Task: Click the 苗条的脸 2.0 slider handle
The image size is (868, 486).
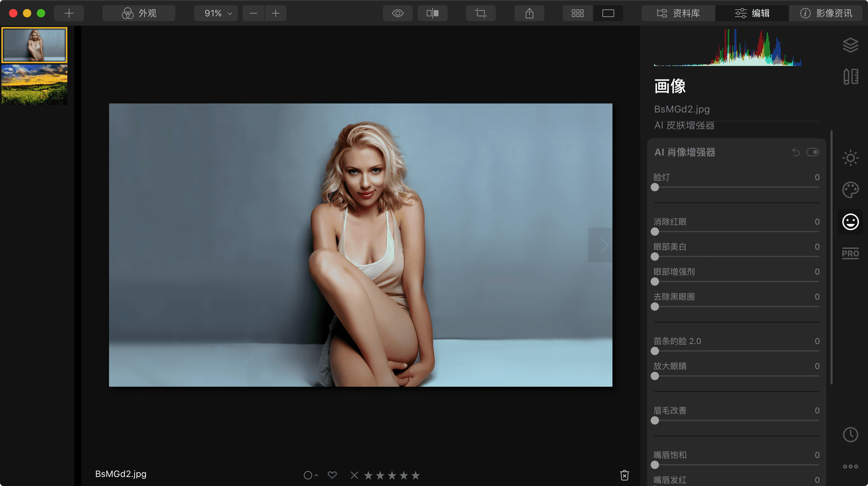Action: click(x=655, y=351)
